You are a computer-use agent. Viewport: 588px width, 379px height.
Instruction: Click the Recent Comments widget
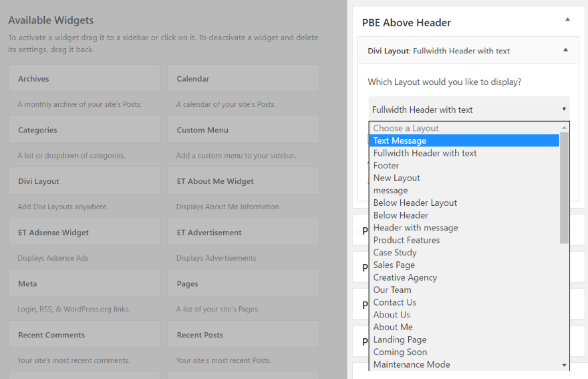[85, 335]
